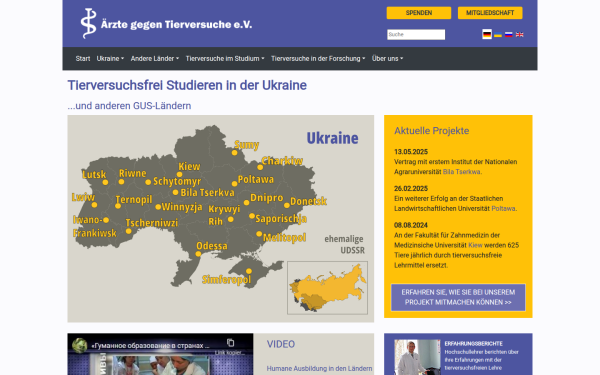The width and height of the screenshot is (600, 375).
Task: Expand the Andere Länder dropdown menu
Action: coord(155,59)
